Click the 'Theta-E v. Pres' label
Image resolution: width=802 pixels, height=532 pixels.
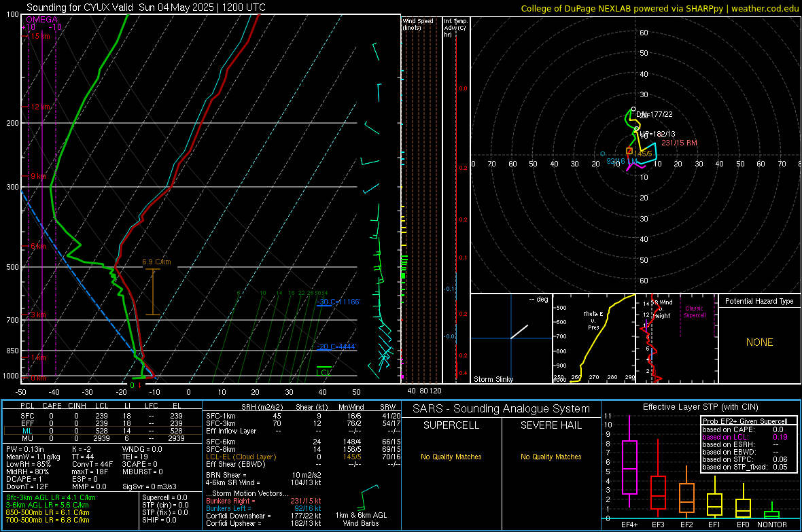(x=593, y=321)
